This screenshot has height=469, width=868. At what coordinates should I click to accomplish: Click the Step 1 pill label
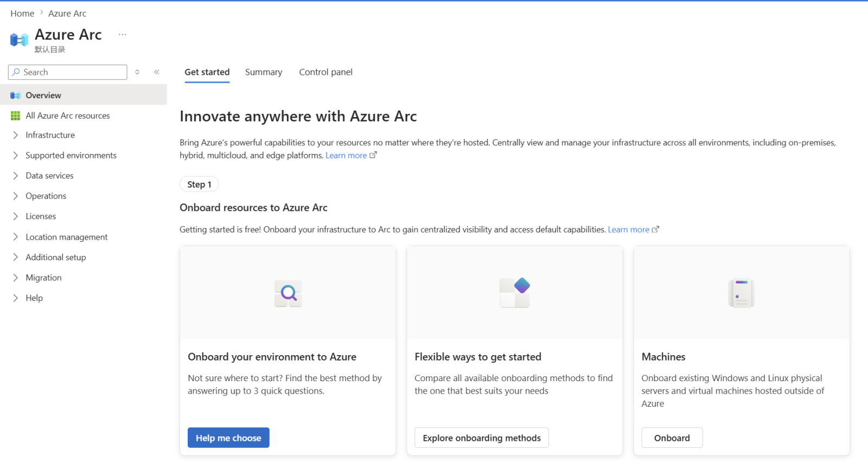[x=199, y=184]
